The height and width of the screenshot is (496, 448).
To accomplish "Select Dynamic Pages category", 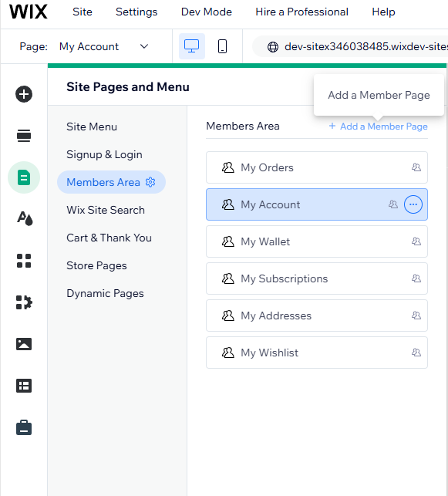I will [x=105, y=294].
